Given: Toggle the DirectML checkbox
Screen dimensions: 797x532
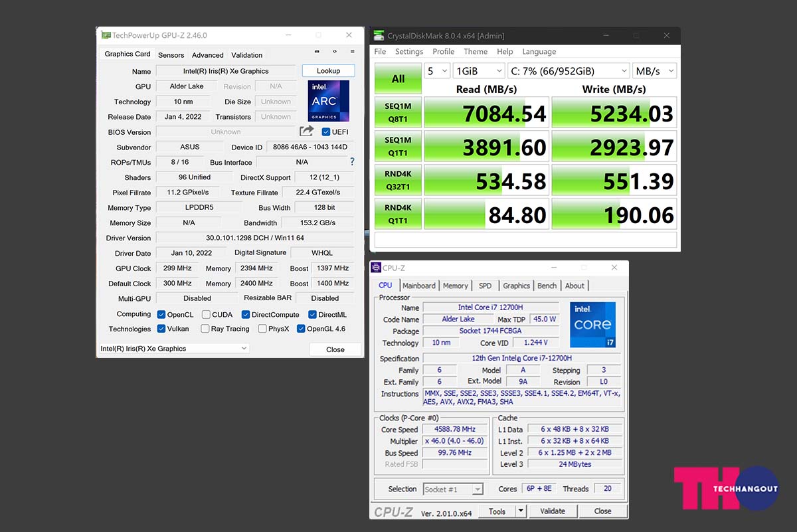Looking at the screenshot, I should tap(313, 315).
